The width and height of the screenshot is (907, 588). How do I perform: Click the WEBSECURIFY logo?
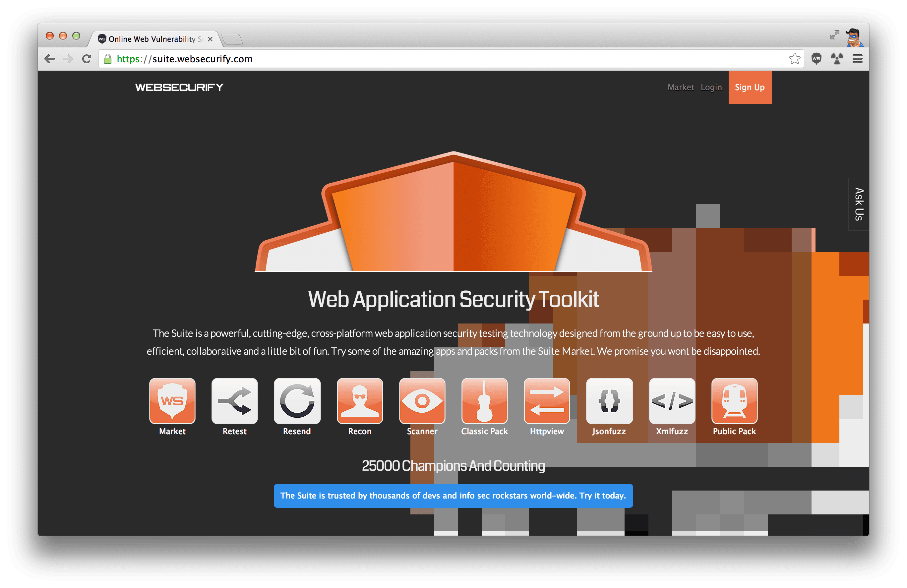179,87
